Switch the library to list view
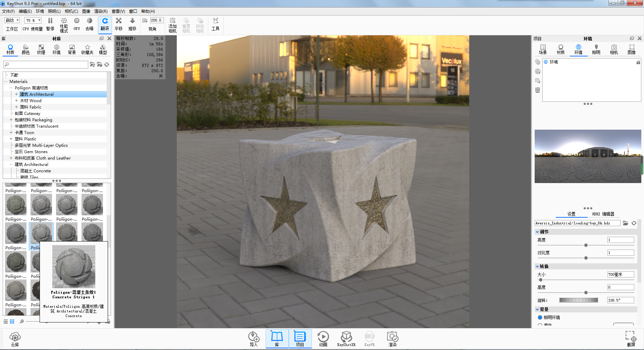644x350 pixels. click(x=6, y=321)
